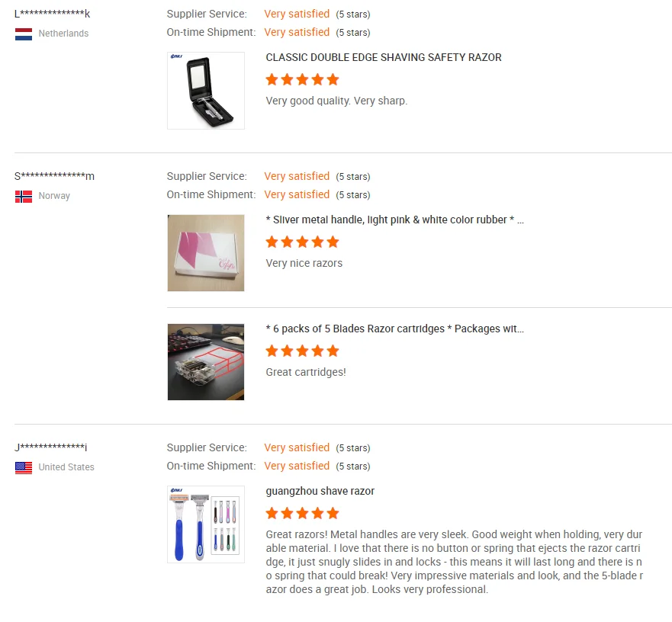Image resolution: width=672 pixels, height=622 pixels.
Task: Open the blue handle razors thumbnail
Action: coord(206,524)
